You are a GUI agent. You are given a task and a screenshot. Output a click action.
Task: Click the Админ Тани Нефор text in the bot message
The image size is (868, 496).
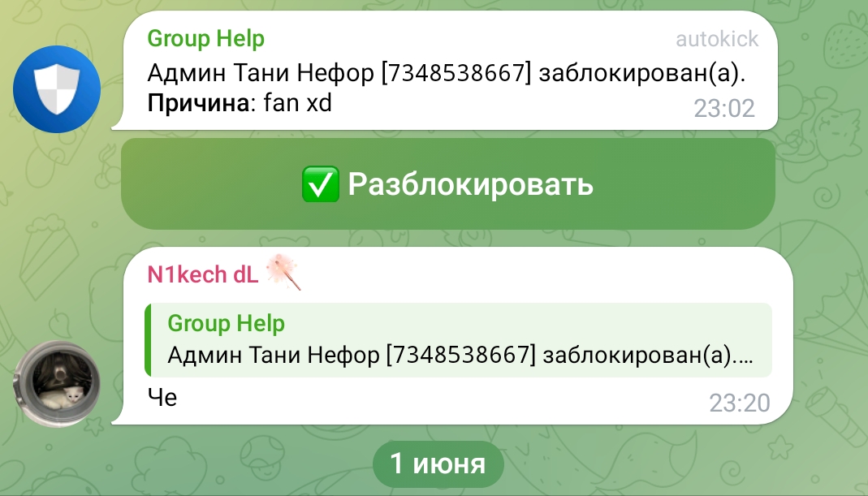(260, 72)
